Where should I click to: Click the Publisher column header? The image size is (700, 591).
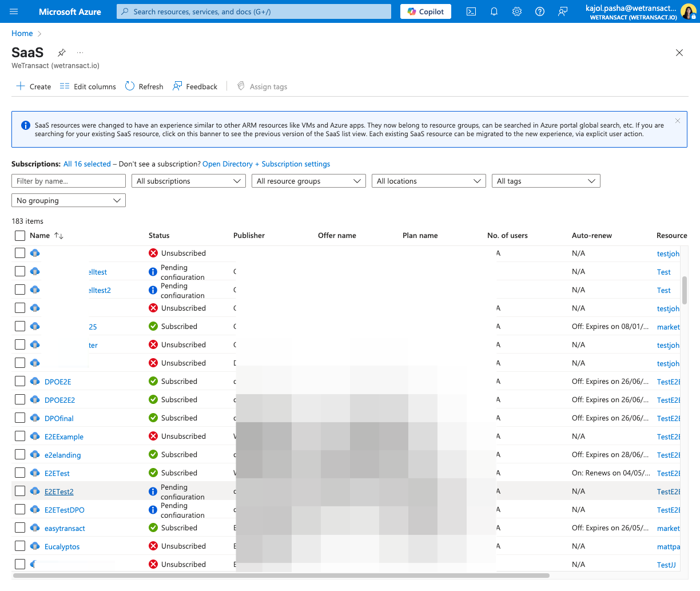[x=249, y=236]
